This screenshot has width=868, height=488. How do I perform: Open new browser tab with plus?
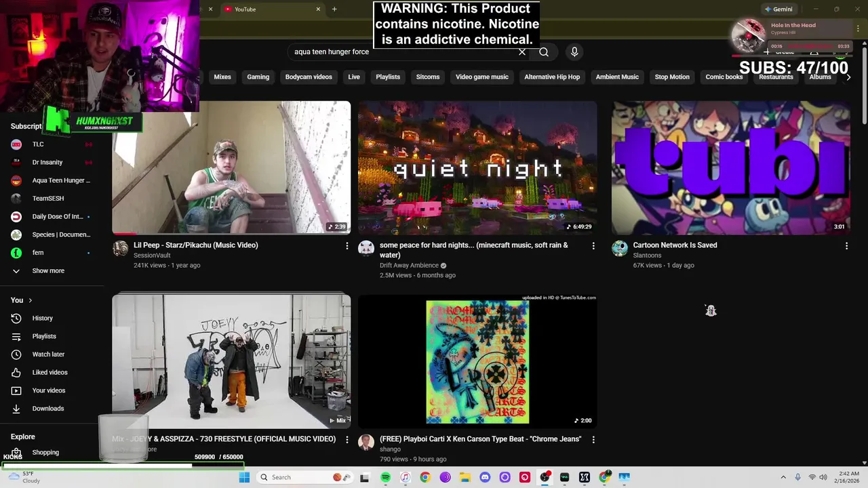pyautogui.click(x=334, y=9)
